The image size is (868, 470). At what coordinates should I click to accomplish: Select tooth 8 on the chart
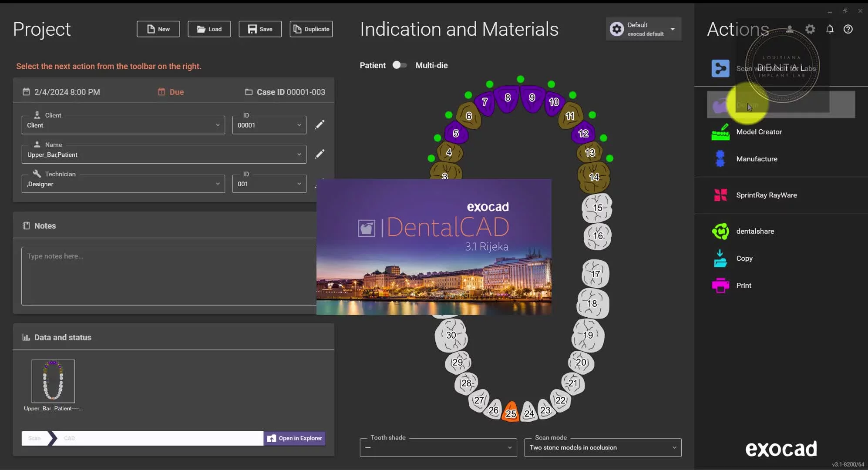(x=508, y=98)
